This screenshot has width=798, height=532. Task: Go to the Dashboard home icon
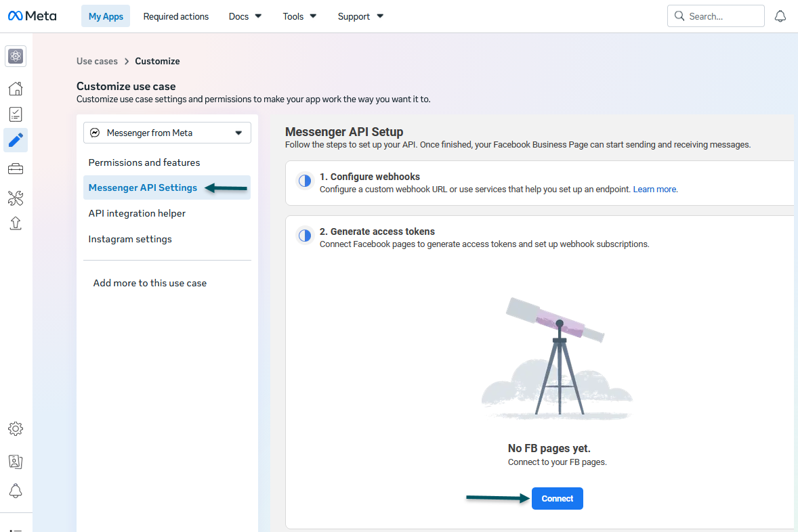(x=16, y=89)
